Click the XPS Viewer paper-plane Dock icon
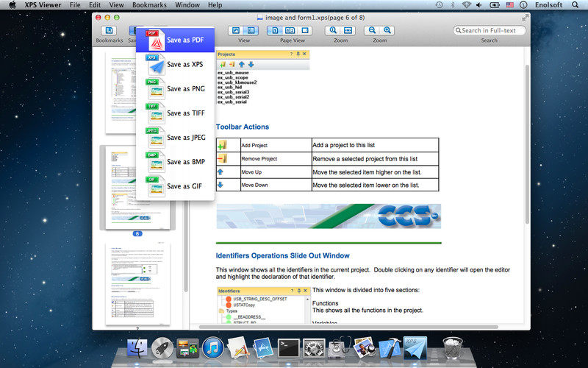This screenshot has height=368, width=588. coord(415,347)
